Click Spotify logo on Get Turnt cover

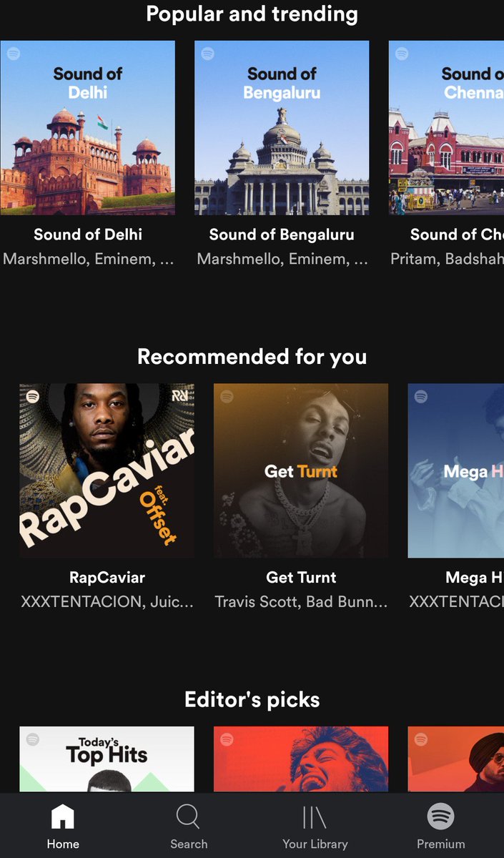tap(227, 396)
